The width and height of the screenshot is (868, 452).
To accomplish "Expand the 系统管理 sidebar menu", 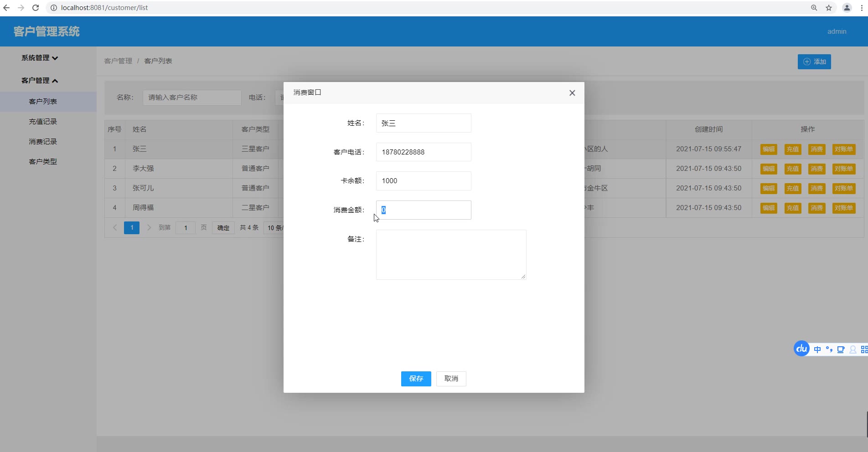I will (x=40, y=58).
